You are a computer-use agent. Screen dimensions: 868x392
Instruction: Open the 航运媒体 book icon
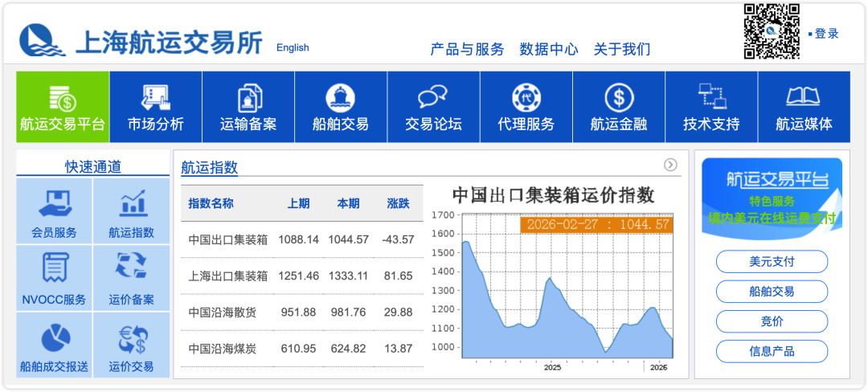804,98
